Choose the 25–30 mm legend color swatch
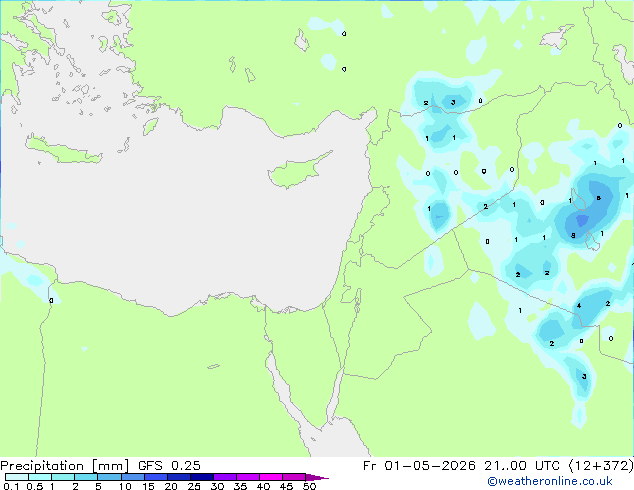The width and height of the screenshot is (634, 490). pos(202,477)
